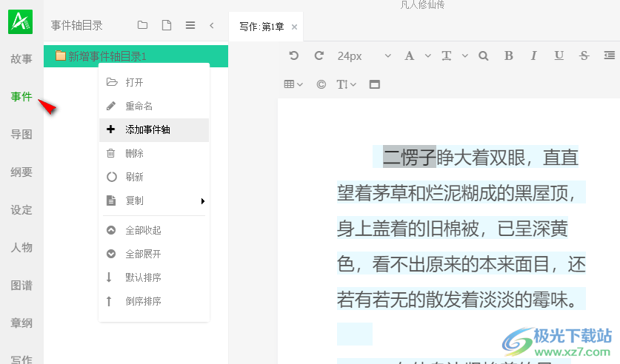Select the 新增事件轴目录1 folder
The width and height of the screenshot is (620, 364).
click(136, 56)
